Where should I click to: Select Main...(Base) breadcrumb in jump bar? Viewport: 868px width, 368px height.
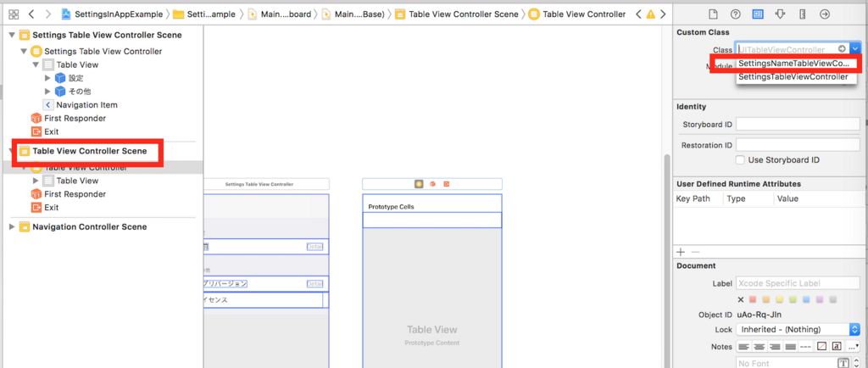click(x=353, y=14)
